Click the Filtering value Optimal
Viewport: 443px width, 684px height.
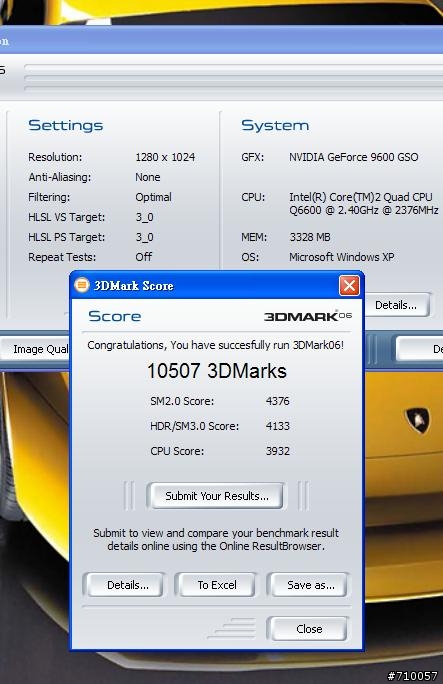click(153, 197)
